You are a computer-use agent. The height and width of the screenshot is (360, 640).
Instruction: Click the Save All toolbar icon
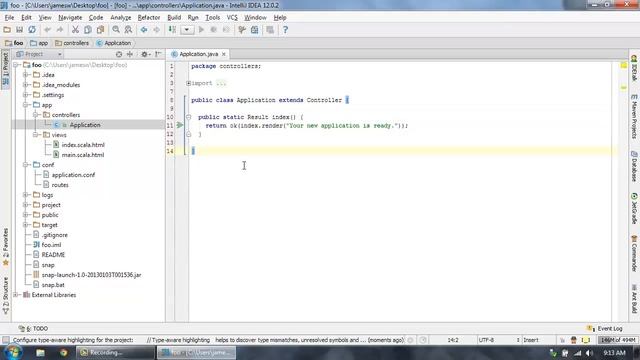(x=19, y=30)
